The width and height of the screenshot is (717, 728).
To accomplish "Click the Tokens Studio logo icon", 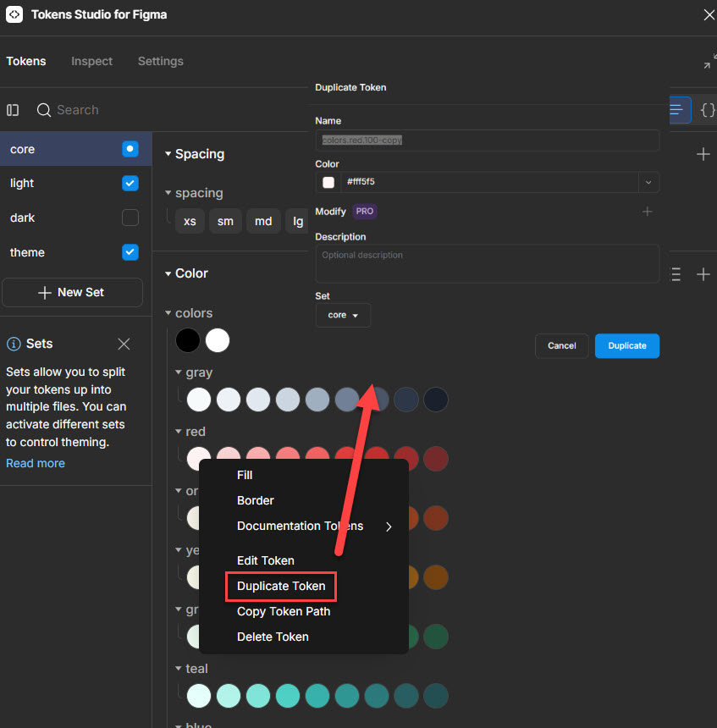I will point(14,14).
